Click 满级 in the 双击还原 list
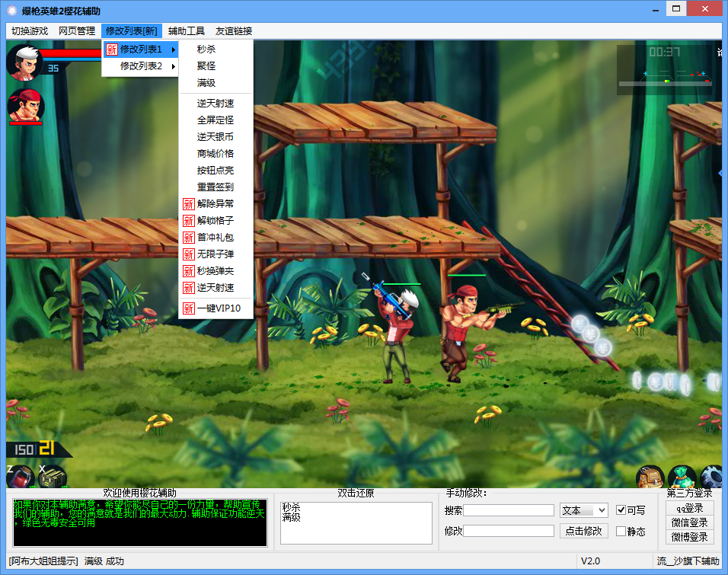The width and height of the screenshot is (728, 575). click(x=291, y=517)
